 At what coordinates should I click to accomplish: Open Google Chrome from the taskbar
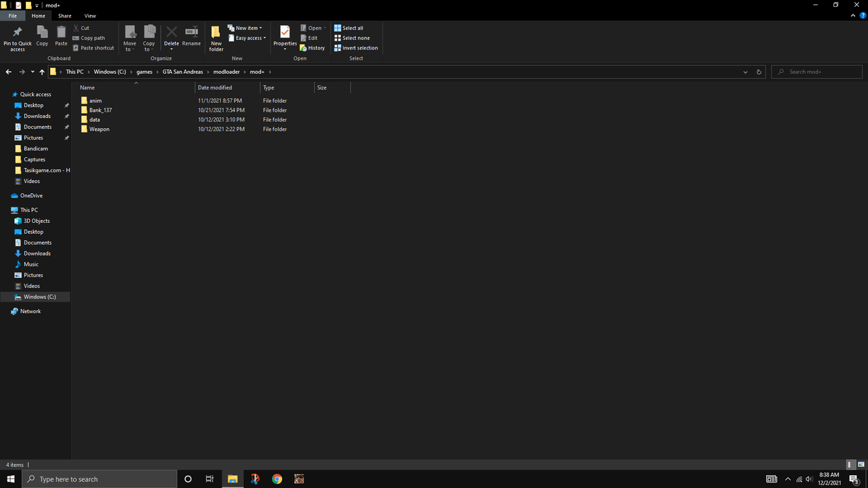click(x=277, y=479)
